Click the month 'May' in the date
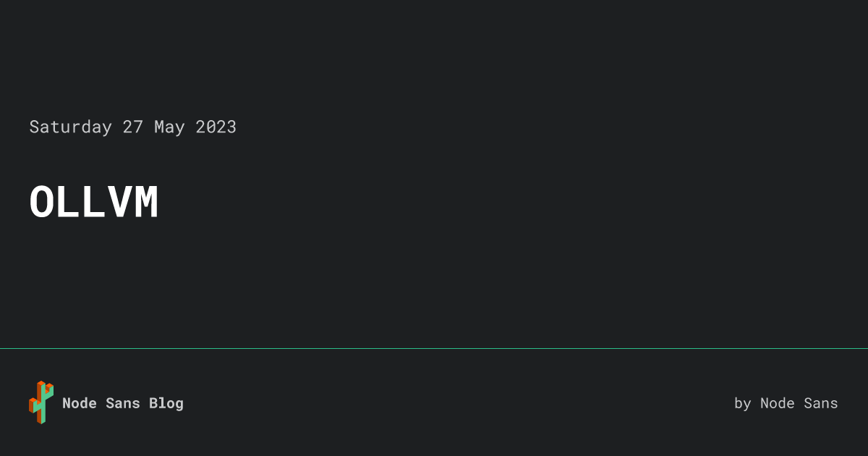The width and height of the screenshot is (868, 456). point(169,128)
